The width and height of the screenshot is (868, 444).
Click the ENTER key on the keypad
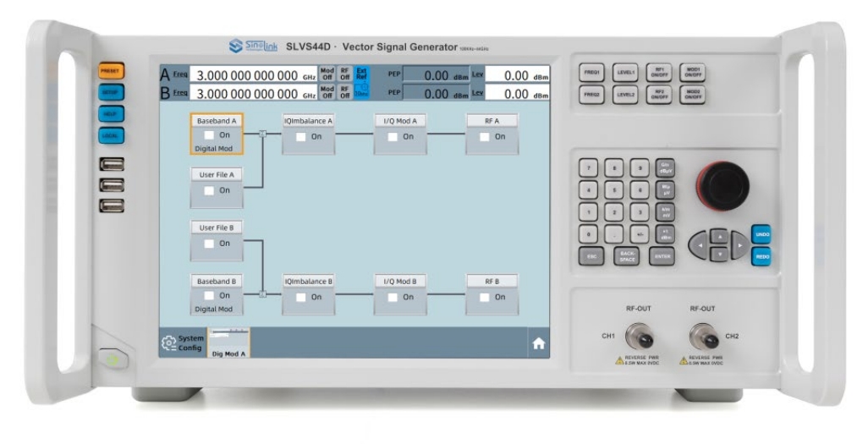pyautogui.click(x=662, y=256)
